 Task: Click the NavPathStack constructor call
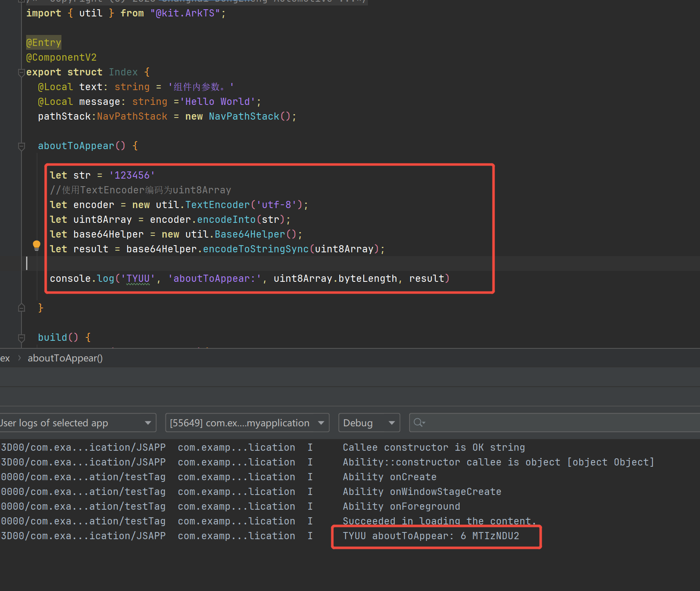coord(244,116)
